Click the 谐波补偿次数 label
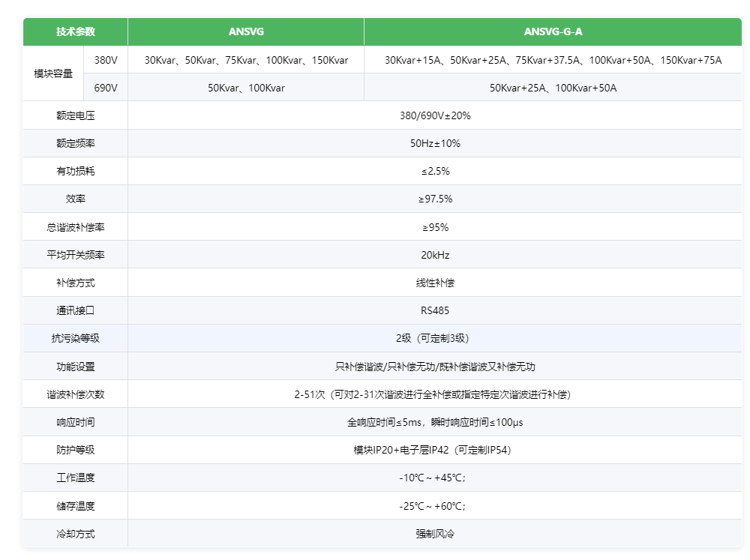The height and width of the screenshot is (560, 750). [76, 394]
